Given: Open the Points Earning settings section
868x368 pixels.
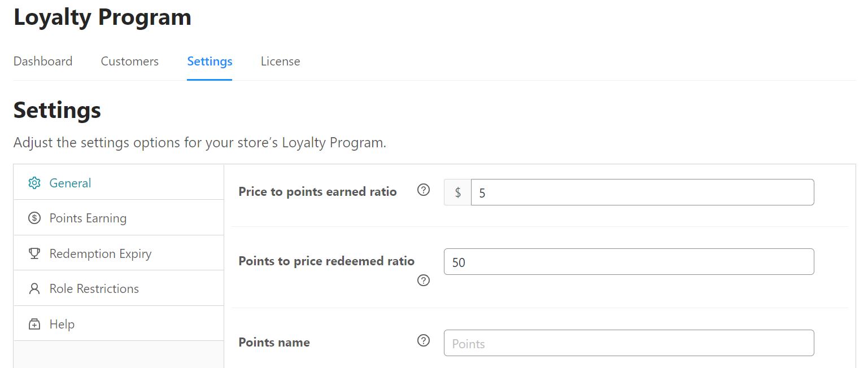Looking at the screenshot, I should point(88,218).
